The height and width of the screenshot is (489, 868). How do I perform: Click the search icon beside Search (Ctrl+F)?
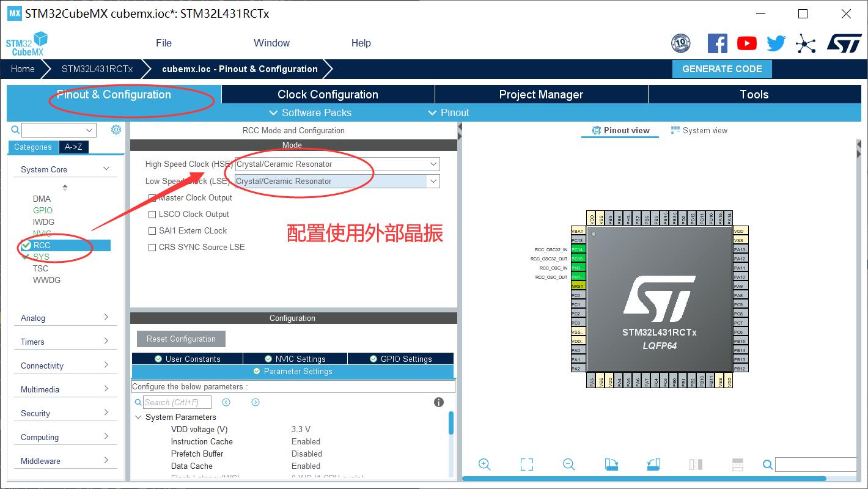(x=138, y=402)
